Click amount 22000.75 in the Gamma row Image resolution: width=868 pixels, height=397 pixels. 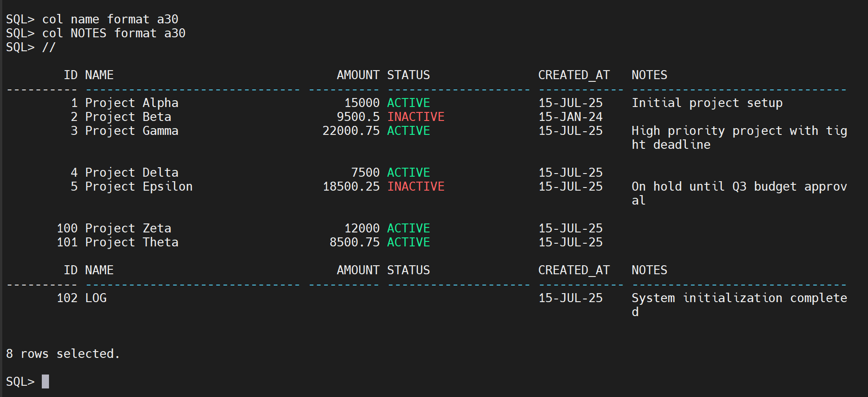pos(351,131)
